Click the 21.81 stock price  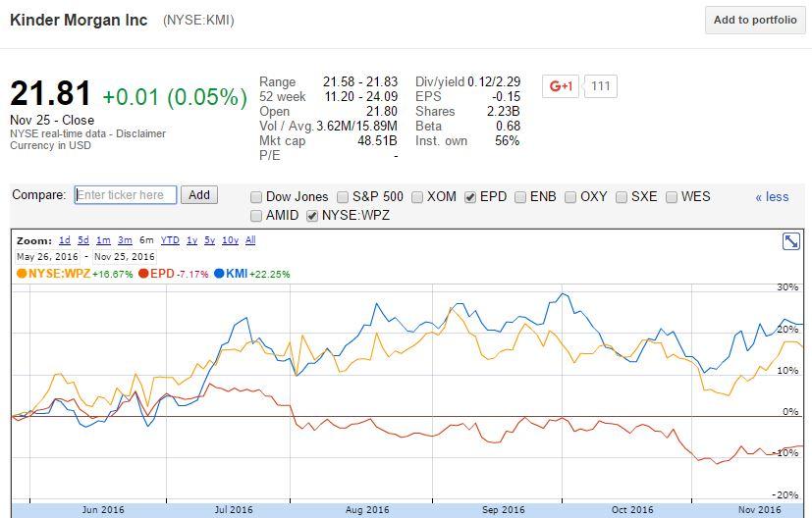[x=50, y=93]
